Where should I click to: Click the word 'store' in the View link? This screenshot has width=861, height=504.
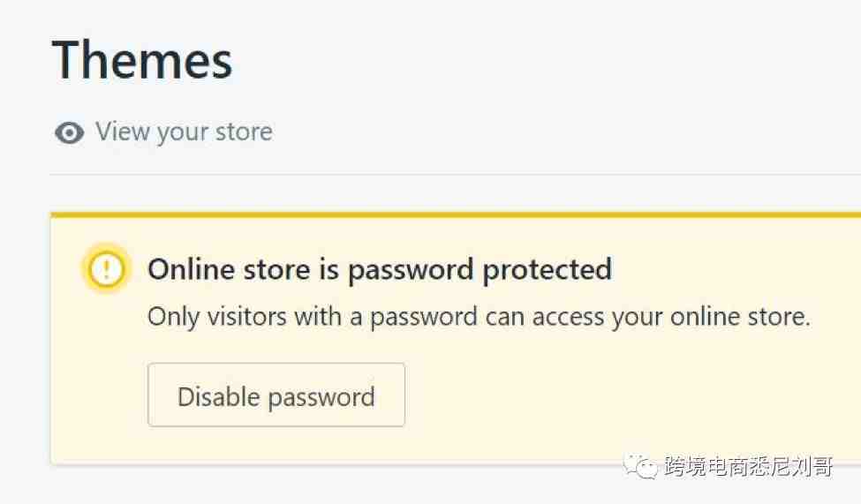coord(244,132)
